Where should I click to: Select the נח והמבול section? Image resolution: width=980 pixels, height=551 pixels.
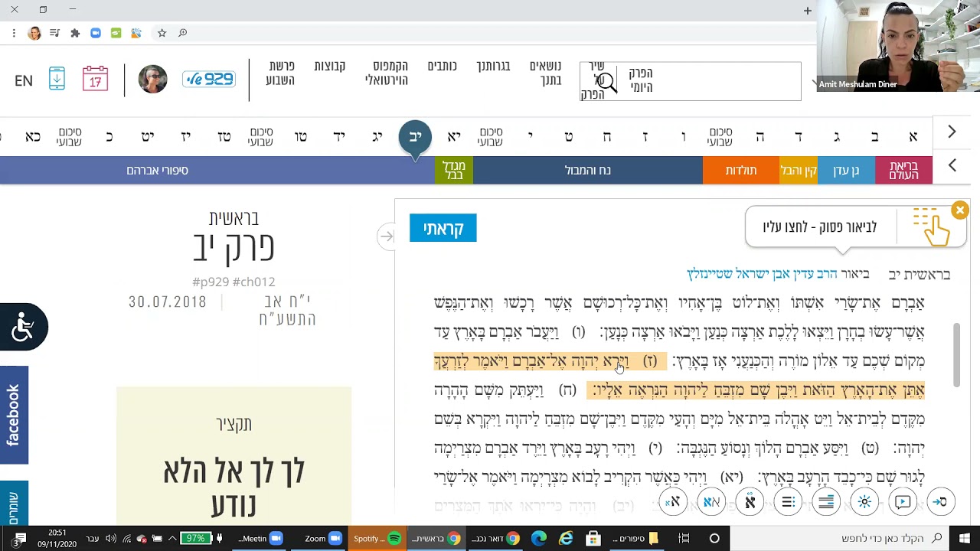point(588,170)
